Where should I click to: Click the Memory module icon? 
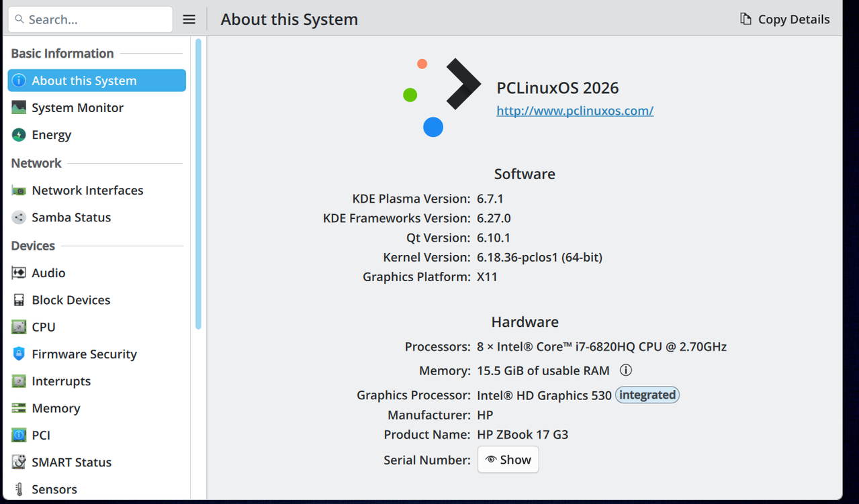(19, 408)
